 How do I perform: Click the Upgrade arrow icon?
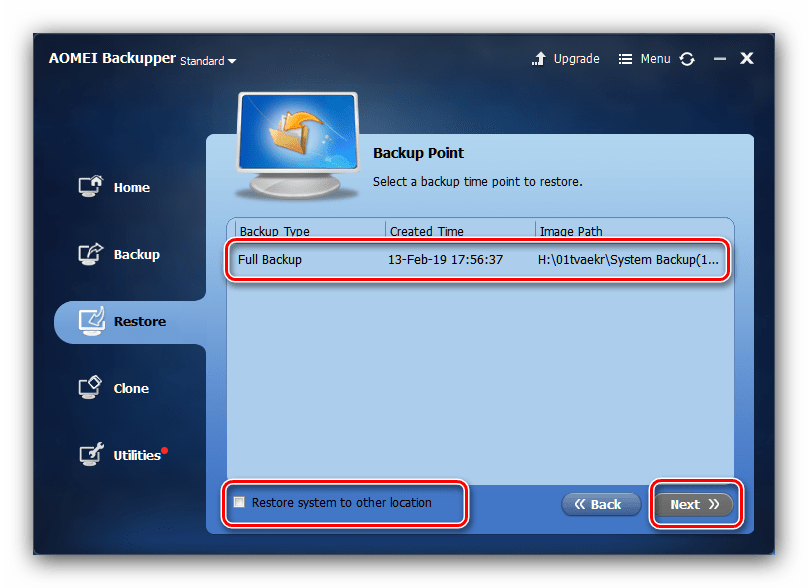[540, 59]
